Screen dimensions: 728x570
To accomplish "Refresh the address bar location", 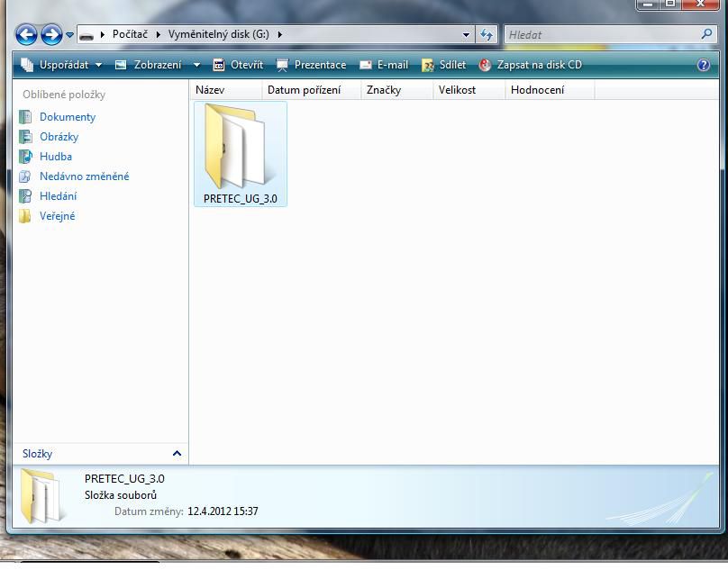I will [x=487, y=35].
